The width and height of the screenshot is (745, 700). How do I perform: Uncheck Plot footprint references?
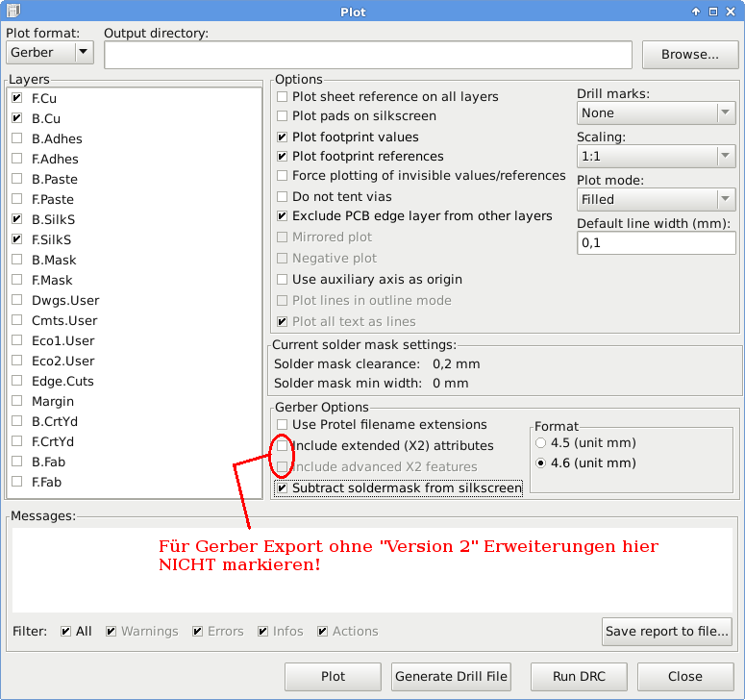tap(283, 157)
